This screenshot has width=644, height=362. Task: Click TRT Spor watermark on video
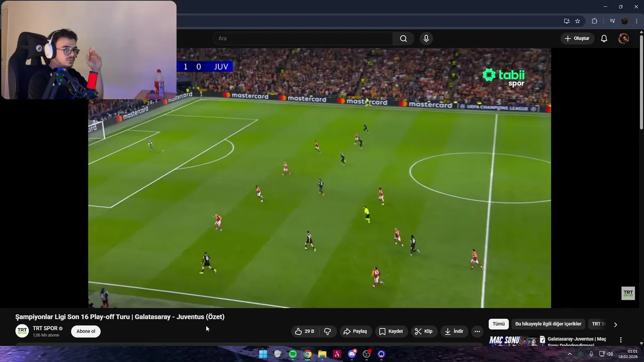pos(628,293)
